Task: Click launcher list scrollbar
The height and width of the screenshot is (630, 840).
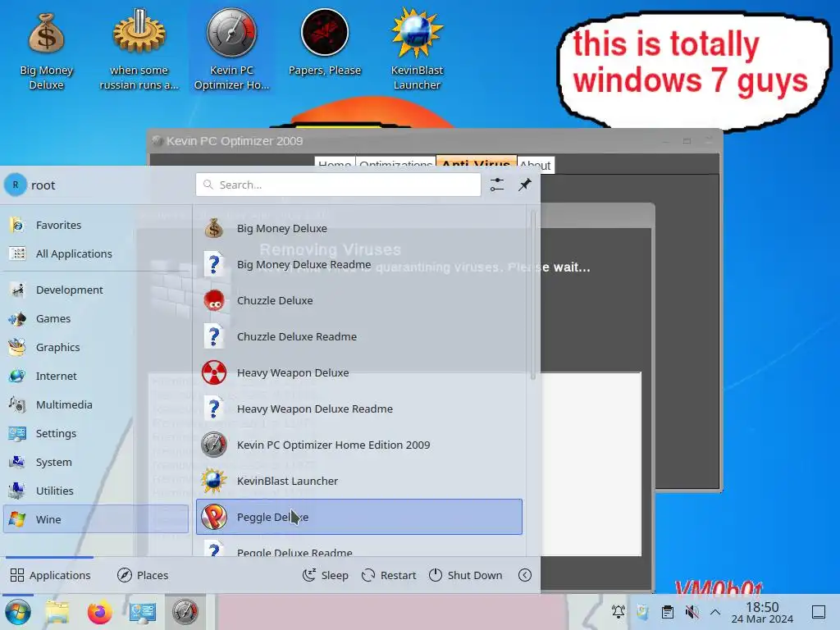Action: 532,295
